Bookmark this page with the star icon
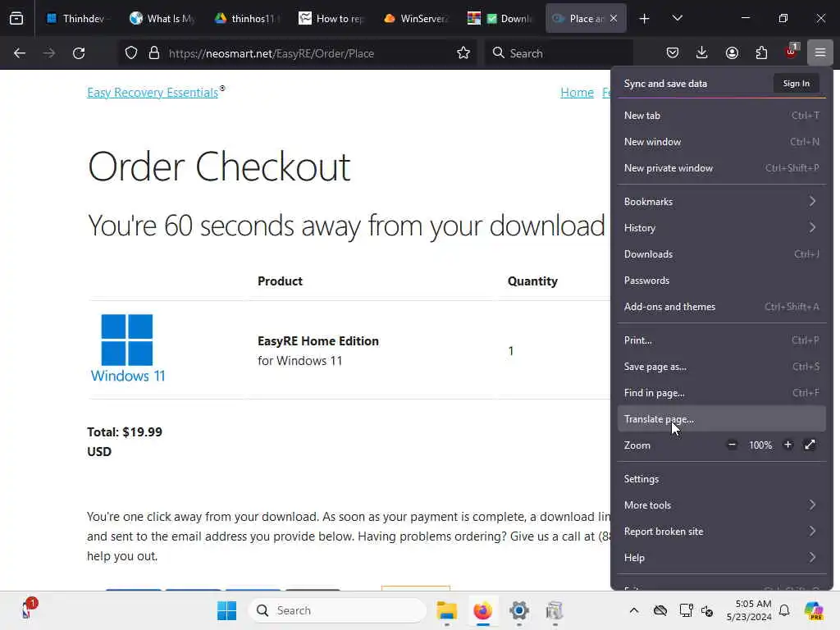Image resolution: width=840 pixels, height=630 pixels. pos(463,53)
